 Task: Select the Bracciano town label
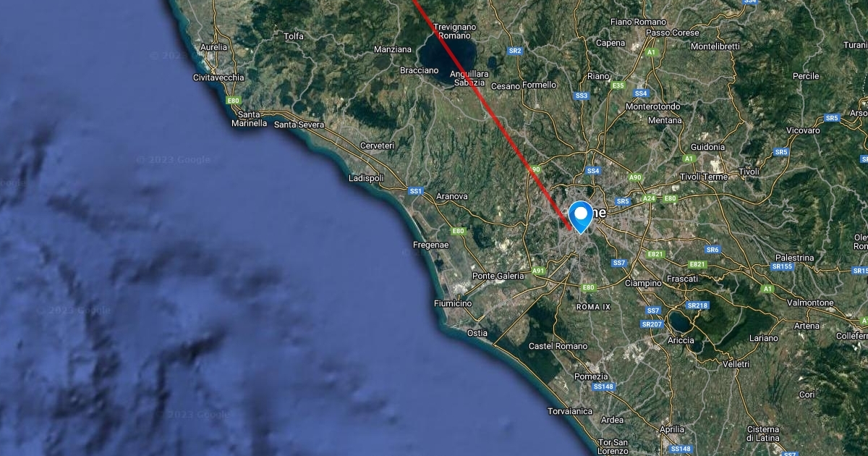point(420,70)
